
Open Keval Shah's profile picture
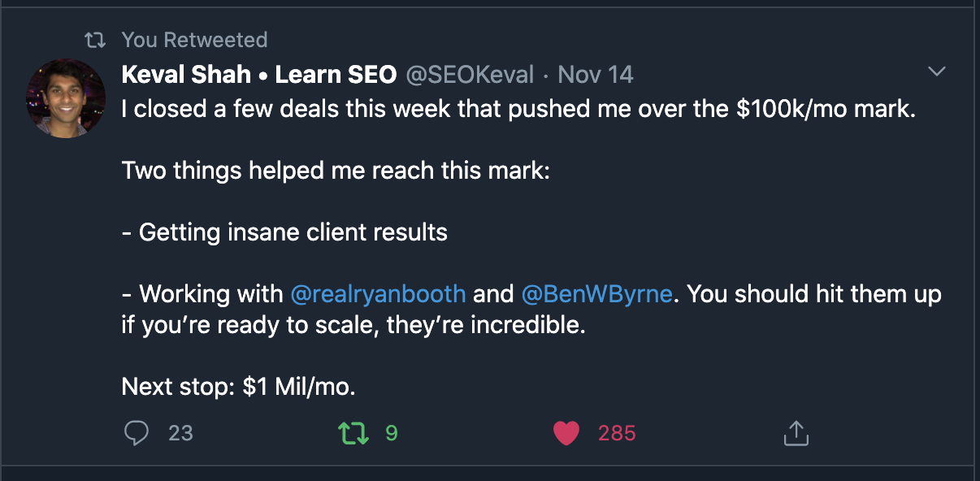66,99
